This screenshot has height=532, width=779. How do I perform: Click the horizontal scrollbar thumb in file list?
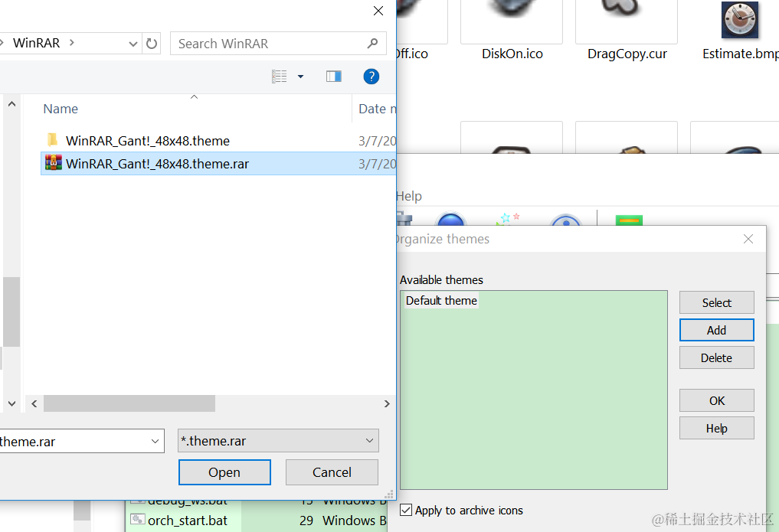(129, 403)
